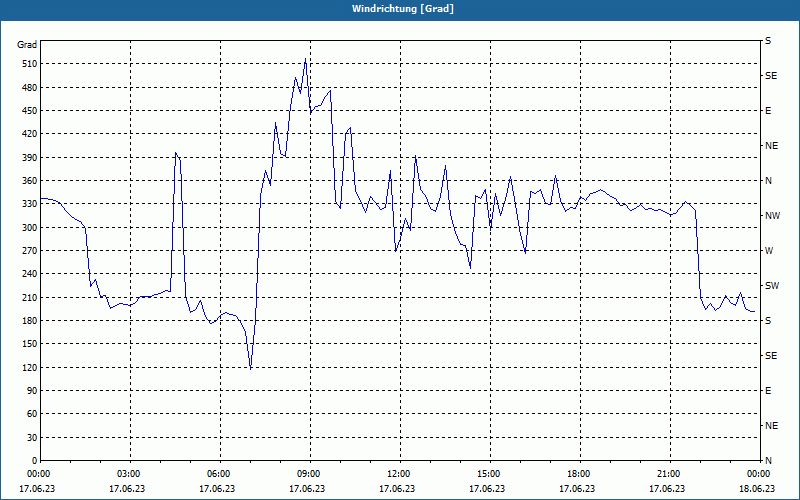800x500 pixels.
Task: Click the 03:00 time label
Action: point(127,474)
